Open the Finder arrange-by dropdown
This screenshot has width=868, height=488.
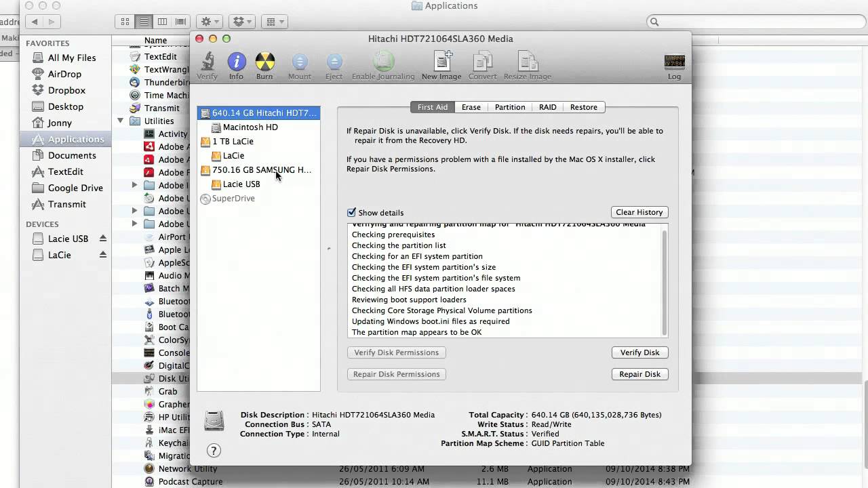[x=275, y=22]
